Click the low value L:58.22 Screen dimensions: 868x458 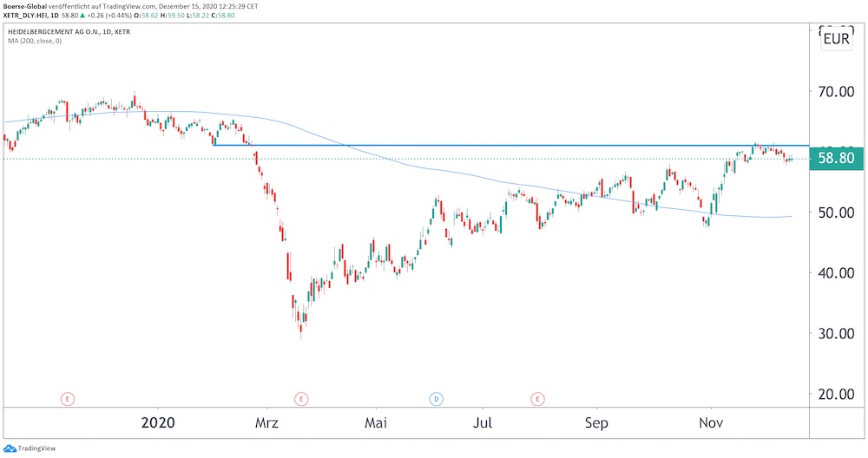[x=198, y=16]
